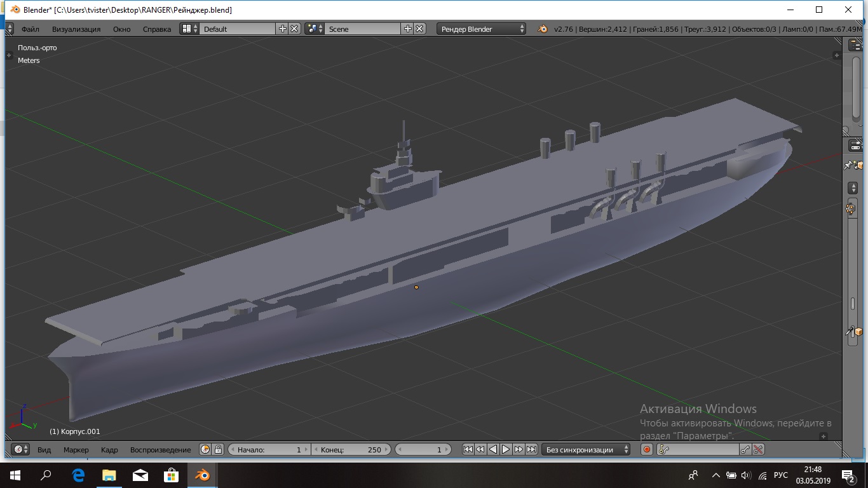Image resolution: width=868 pixels, height=488 pixels.
Task: Delete the current Scene with X icon
Action: click(x=419, y=29)
